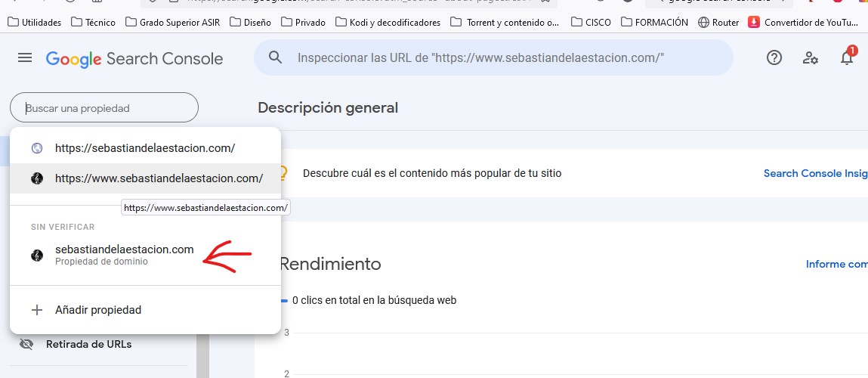Click the Descripción general heading
Image resolution: width=868 pixels, height=378 pixels.
[328, 107]
